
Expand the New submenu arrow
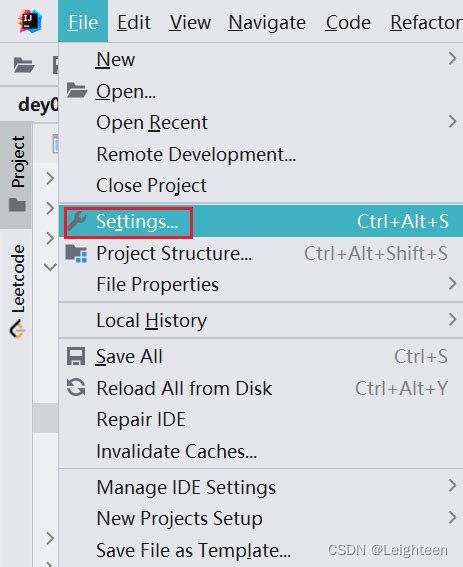coord(452,58)
